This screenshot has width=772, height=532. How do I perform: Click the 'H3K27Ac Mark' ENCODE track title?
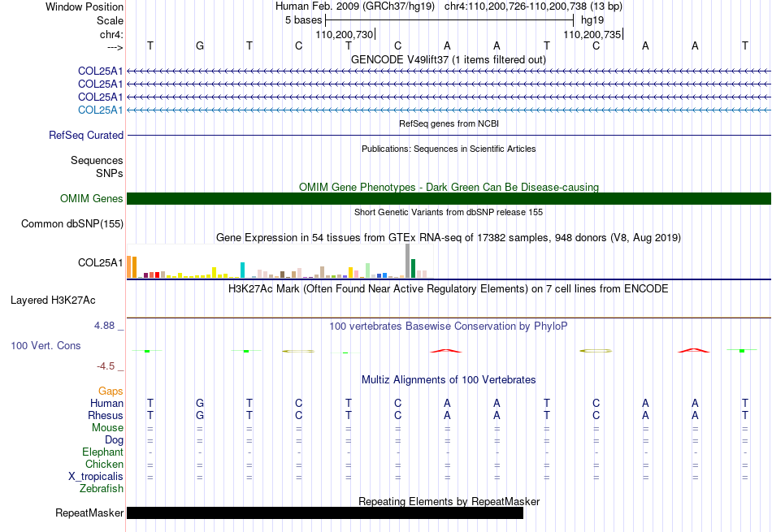coord(449,288)
